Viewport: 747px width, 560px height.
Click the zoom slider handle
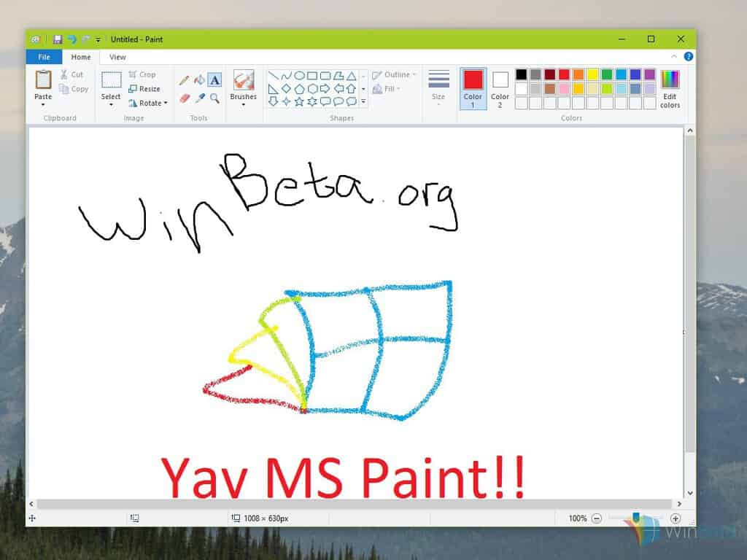(636, 518)
